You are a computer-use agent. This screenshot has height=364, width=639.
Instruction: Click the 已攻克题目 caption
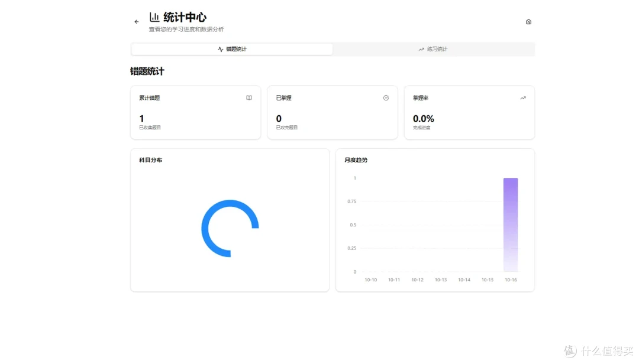pyautogui.click(x=287, y=128)
